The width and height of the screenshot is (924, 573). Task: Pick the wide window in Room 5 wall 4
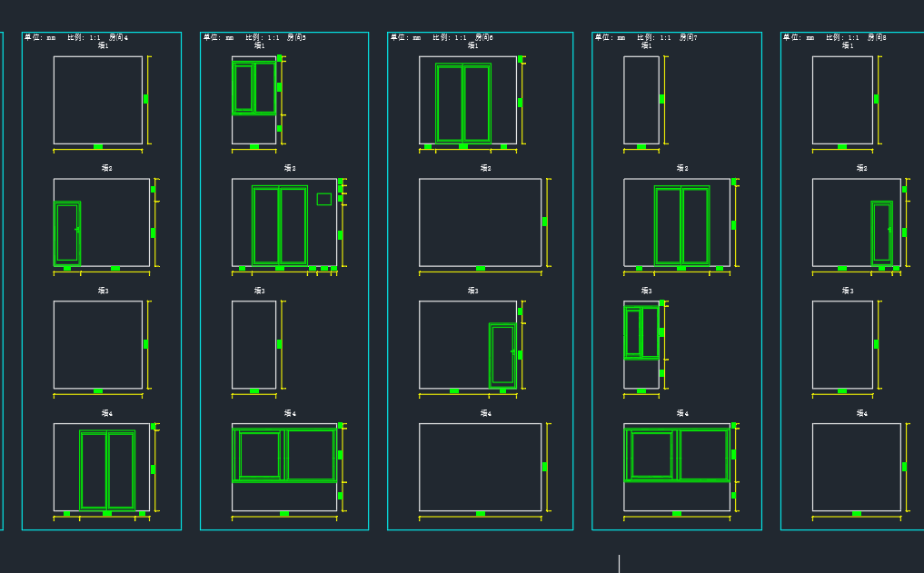pos(284,455)
